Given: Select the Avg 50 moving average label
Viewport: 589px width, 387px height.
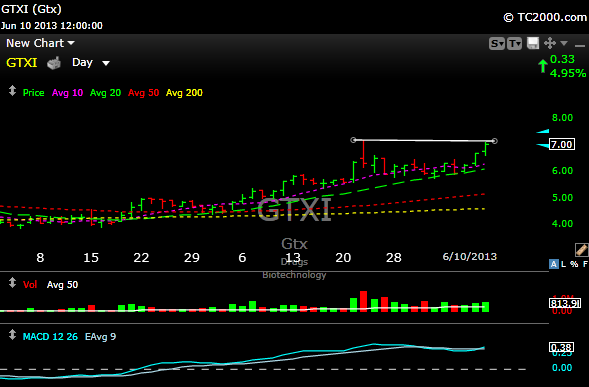Looking at the screenshot, I should [x=143, y=93].
